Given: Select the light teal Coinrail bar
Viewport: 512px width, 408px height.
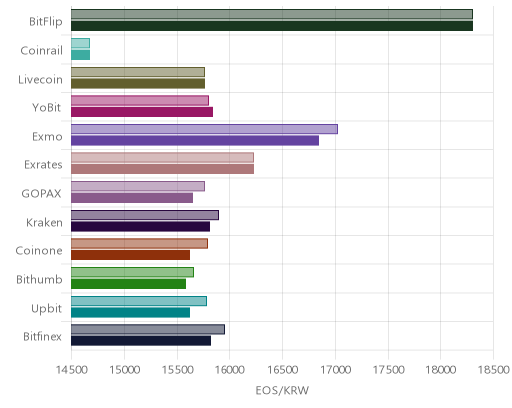Looking at the screenshot, I should 80,43.
